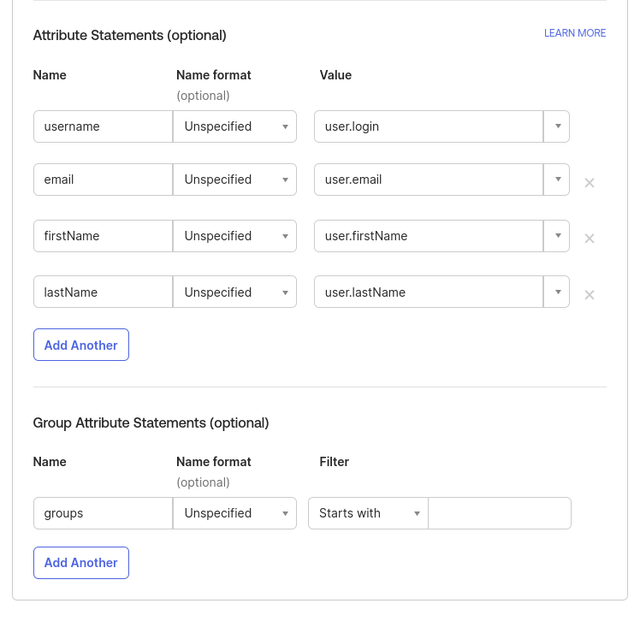
Task: Remove the firstName attribute statement row
Action: point(589,238)
